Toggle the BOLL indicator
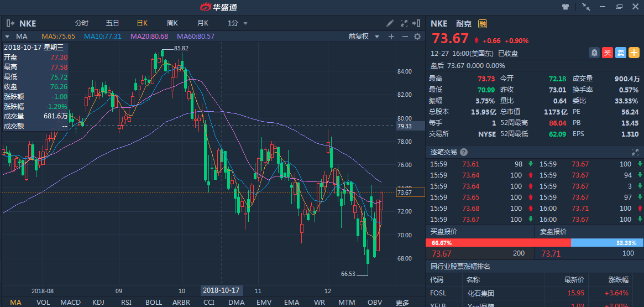 click(154, 302)
